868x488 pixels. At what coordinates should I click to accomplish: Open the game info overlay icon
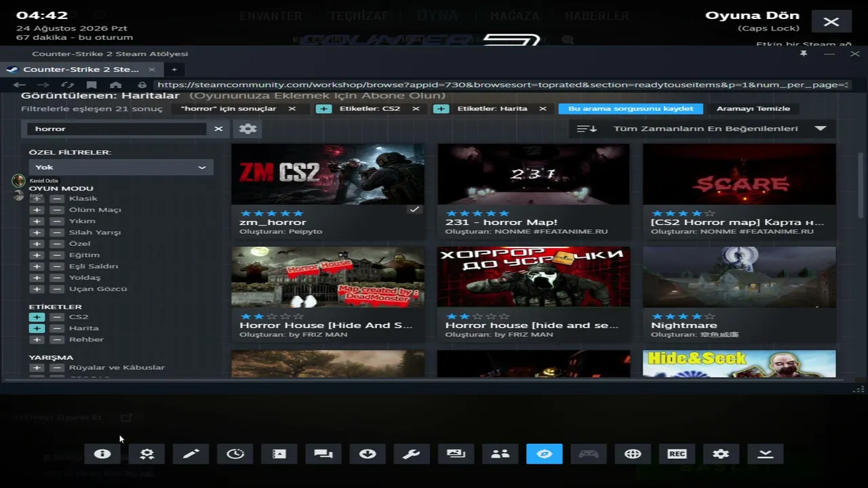click(102, 454)
